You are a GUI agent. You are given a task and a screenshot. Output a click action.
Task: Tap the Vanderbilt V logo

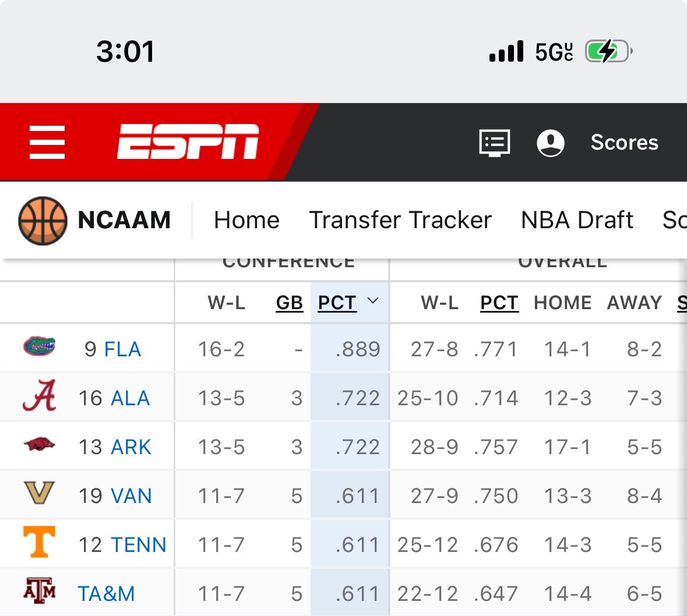coord(39,493)
